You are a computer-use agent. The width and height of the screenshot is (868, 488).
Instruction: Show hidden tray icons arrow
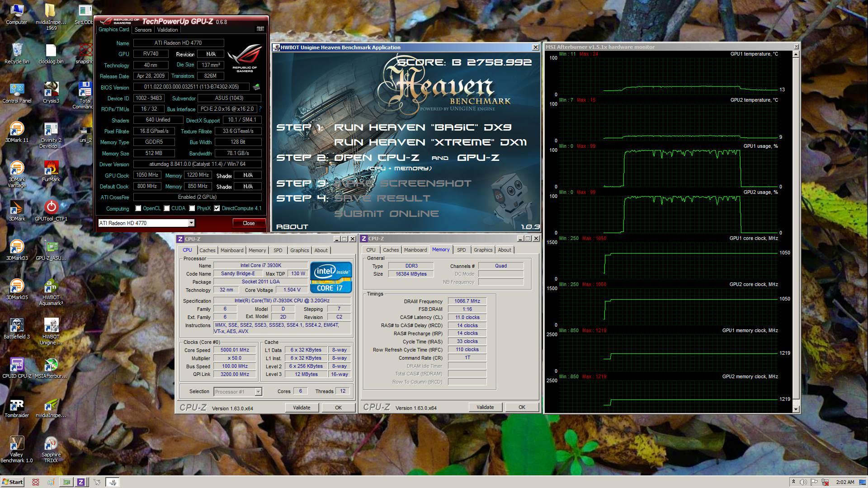pos(793,482)
